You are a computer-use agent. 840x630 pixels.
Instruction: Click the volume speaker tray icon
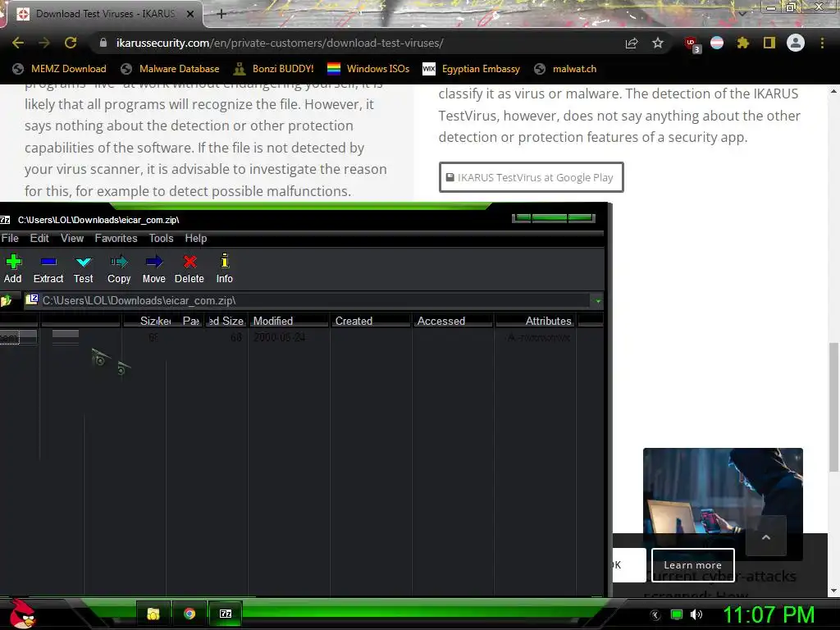tap(696, 614)
